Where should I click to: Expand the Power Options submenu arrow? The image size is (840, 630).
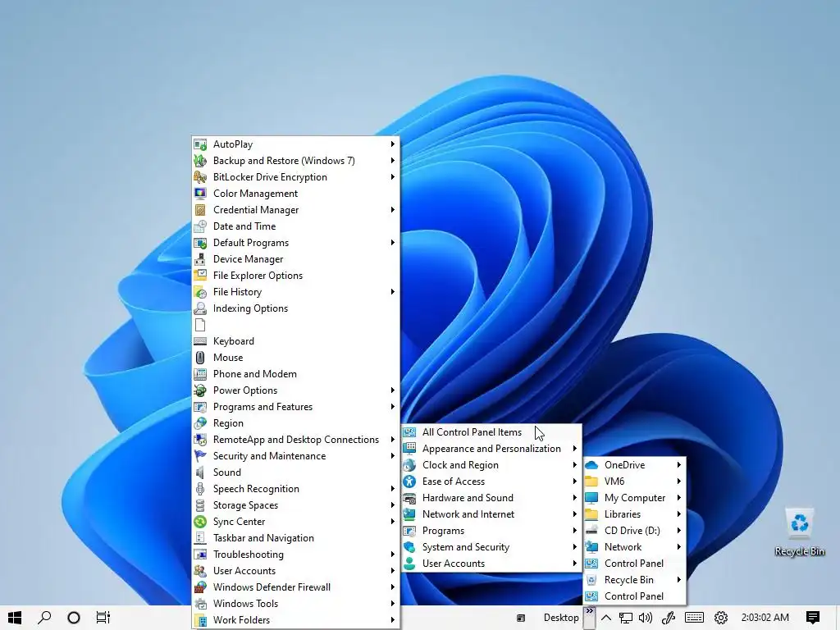pyautogui.click(x=393, y=390)
